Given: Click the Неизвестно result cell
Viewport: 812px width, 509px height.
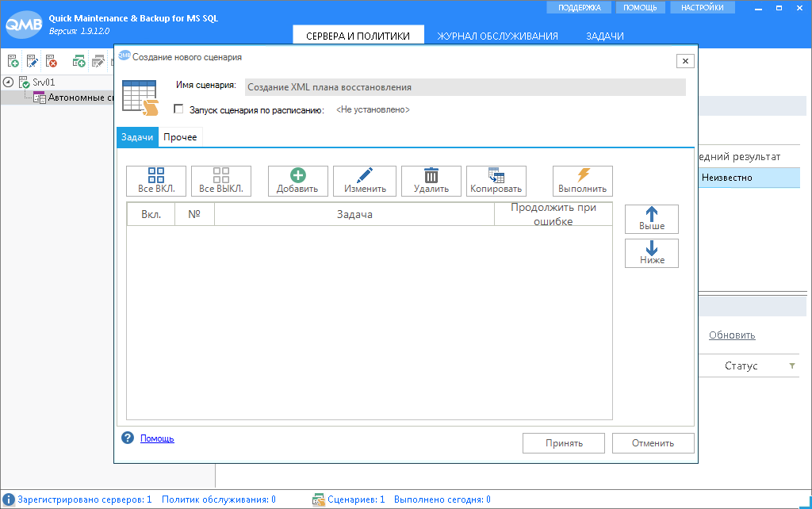Looking at the screenshot, I should click(749, 178).
